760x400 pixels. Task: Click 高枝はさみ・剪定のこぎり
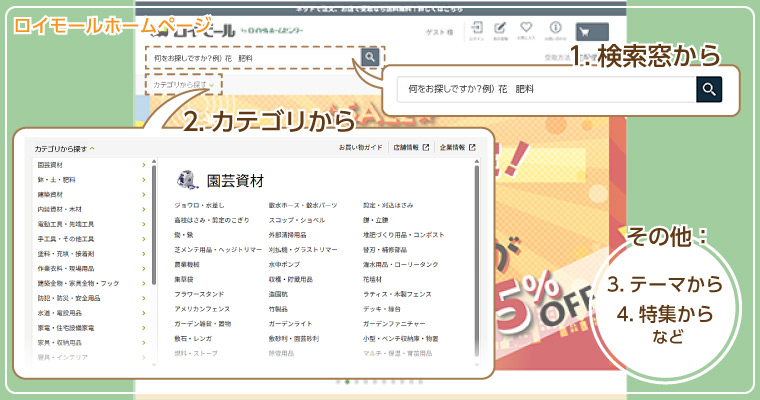(x=212, y=220)
